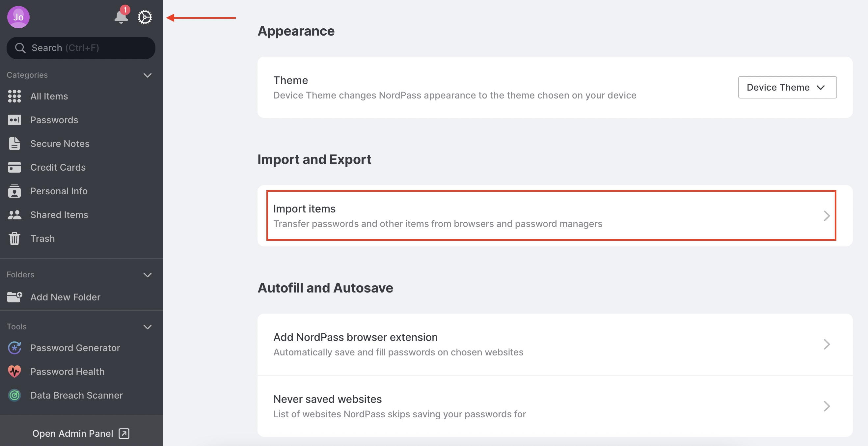Viewport: 868px width, 446px height.
Task: Select Passwords category
Action: [x=82, y=120]
